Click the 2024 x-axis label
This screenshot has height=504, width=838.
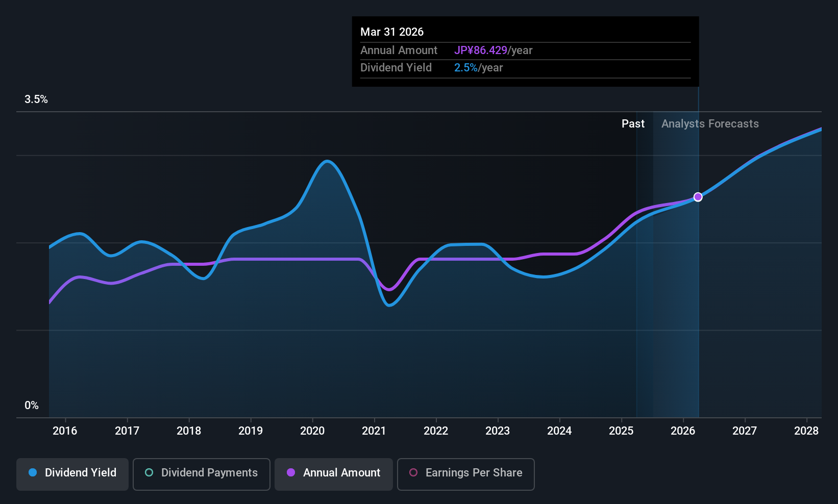click(559, 431)
